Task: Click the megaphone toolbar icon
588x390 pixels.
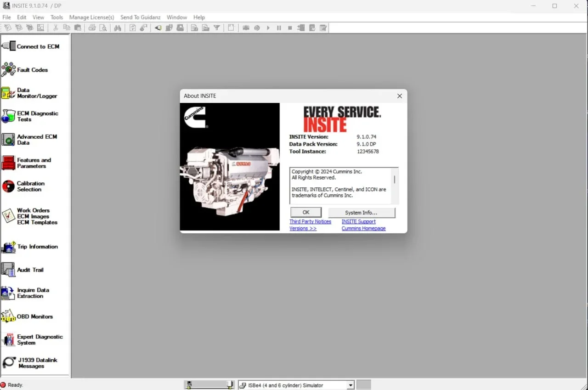Action: click(158, 28)
